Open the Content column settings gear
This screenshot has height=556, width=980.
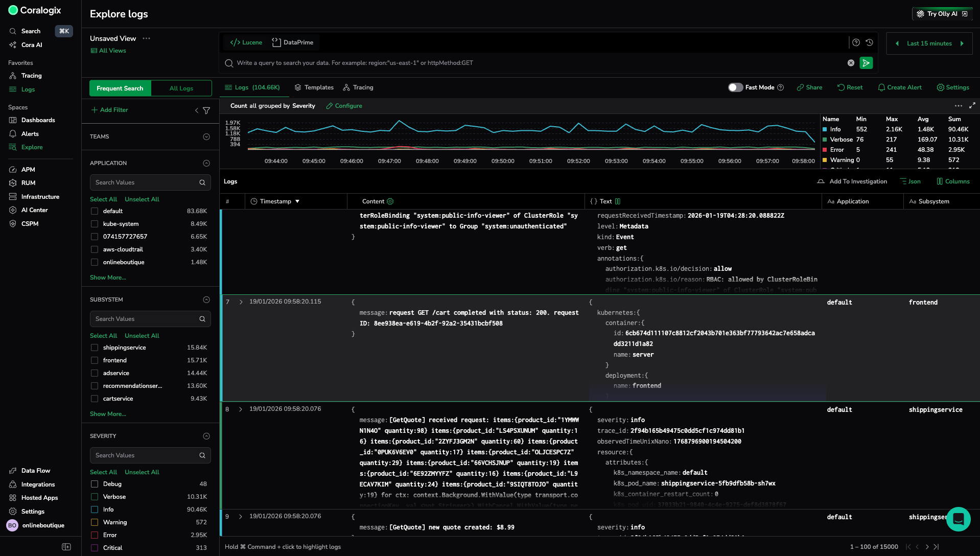(390, 201)
